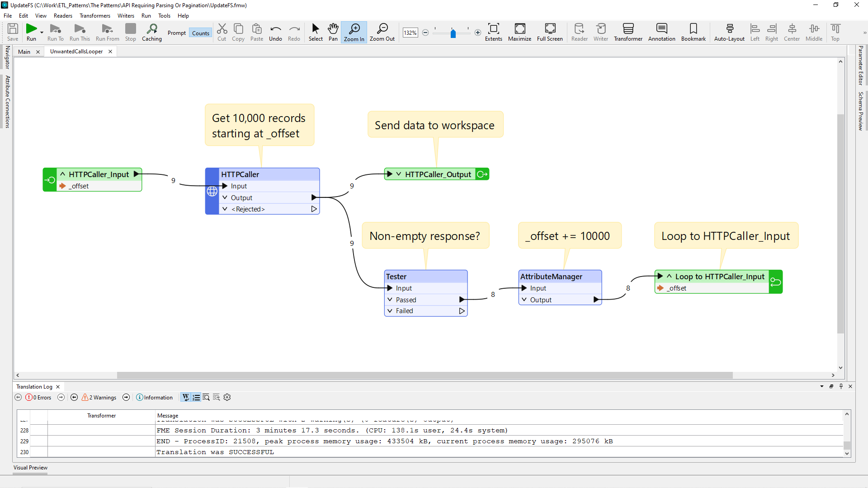Add a Bookmark to the canvas
Screen dimensions: 868x488
click(x=693, y=32)
